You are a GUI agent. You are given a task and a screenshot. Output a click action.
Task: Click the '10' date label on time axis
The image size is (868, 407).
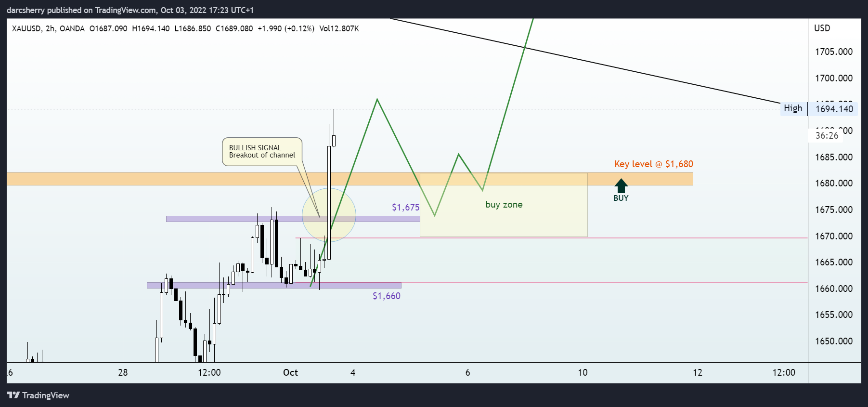pyautogui.click(x=583, y=372)
